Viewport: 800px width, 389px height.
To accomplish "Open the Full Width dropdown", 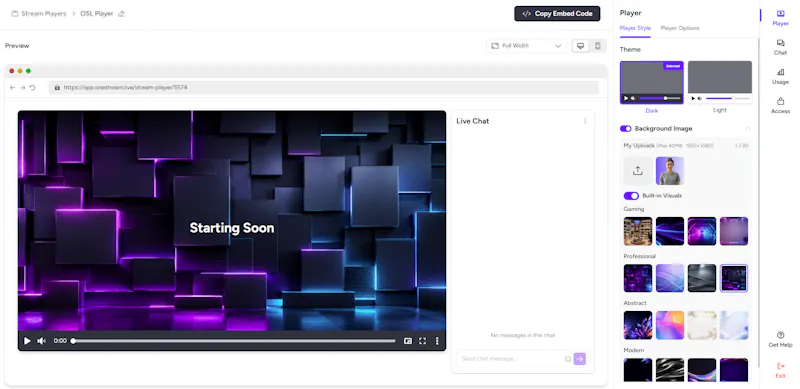I will (x=526, y=46).
